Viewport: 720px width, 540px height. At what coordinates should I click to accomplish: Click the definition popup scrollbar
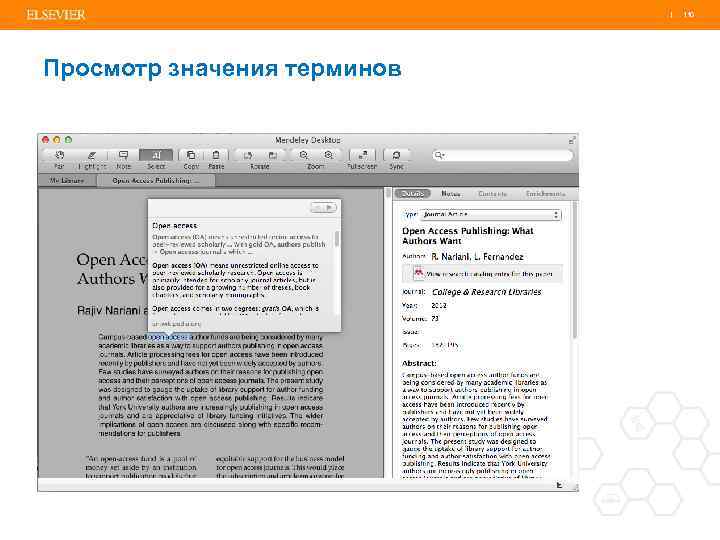click(x=337, y=239)
